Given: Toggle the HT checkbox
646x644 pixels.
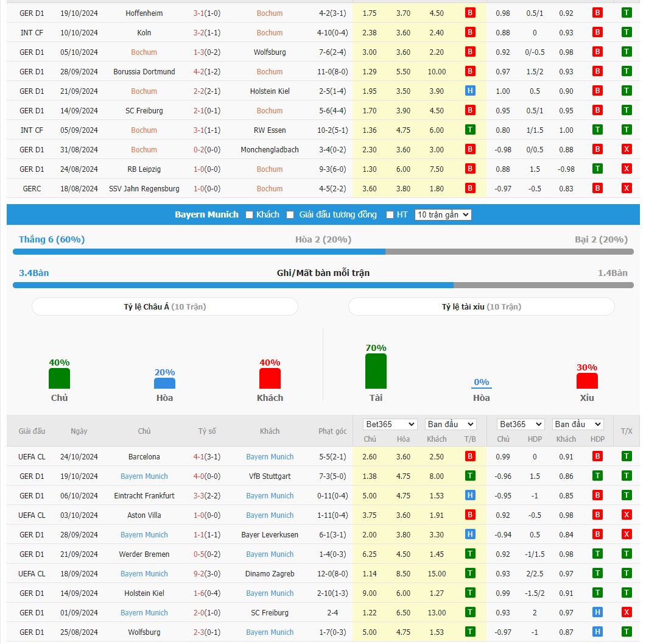Looking at the screenshot, I should [x=390, y=215].
